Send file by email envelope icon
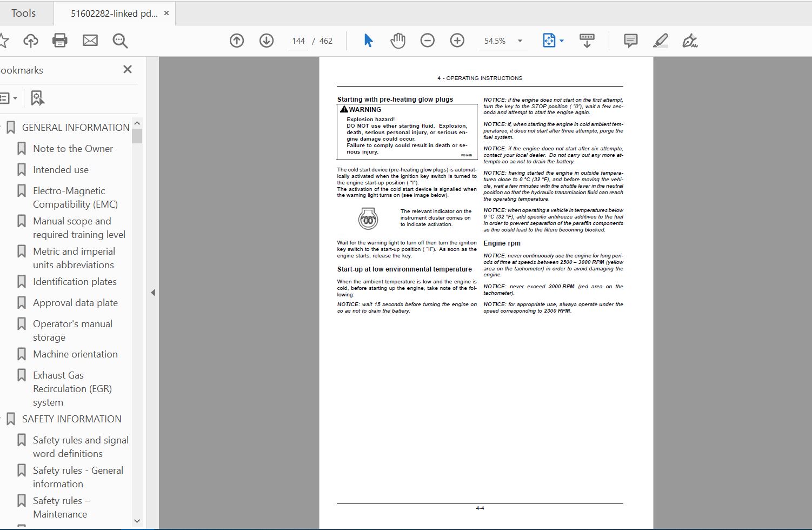Screen dimensions: 812x530 (x=90, y=41)
